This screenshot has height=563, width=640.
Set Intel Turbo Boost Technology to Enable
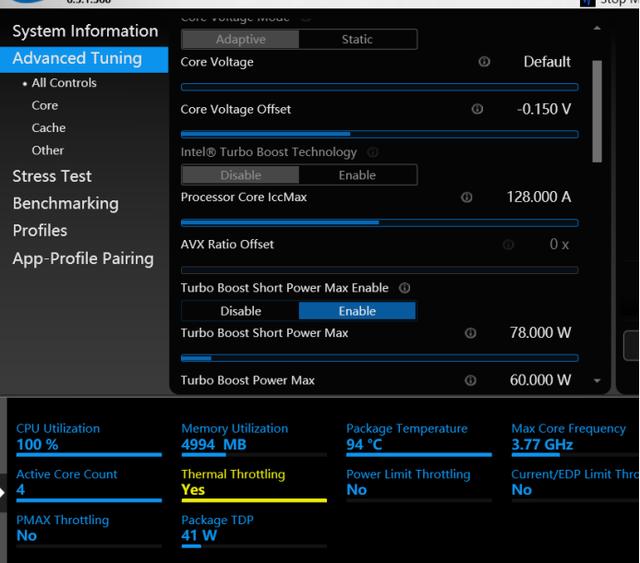pyautogui.click(x=358, y=175)
